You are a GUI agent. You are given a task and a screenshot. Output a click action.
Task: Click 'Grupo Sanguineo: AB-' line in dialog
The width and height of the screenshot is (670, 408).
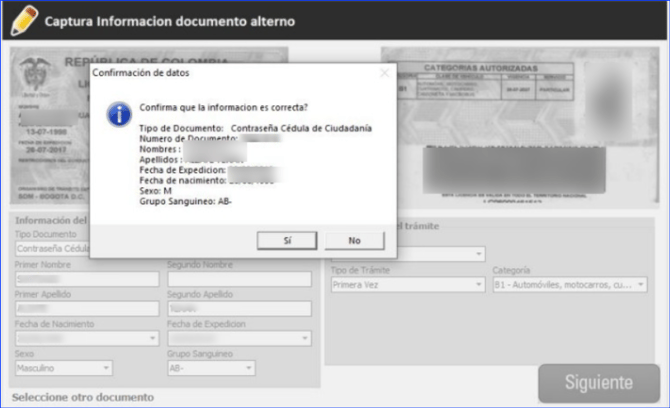tap(185, 201)
